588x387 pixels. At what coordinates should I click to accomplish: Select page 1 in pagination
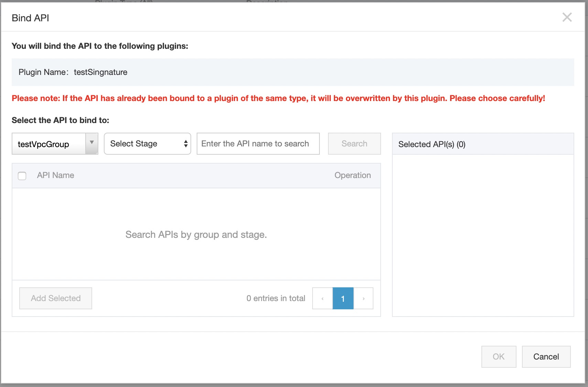(343, 298)
